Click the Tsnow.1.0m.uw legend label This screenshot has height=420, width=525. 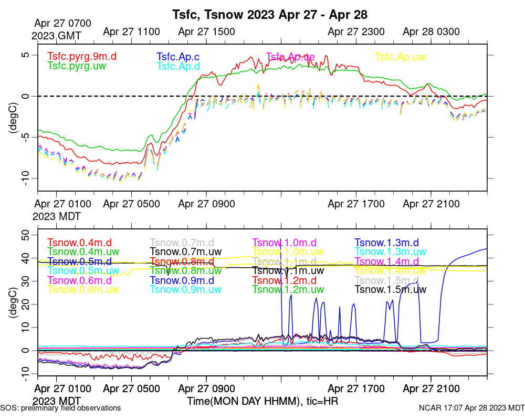(288, 251)
